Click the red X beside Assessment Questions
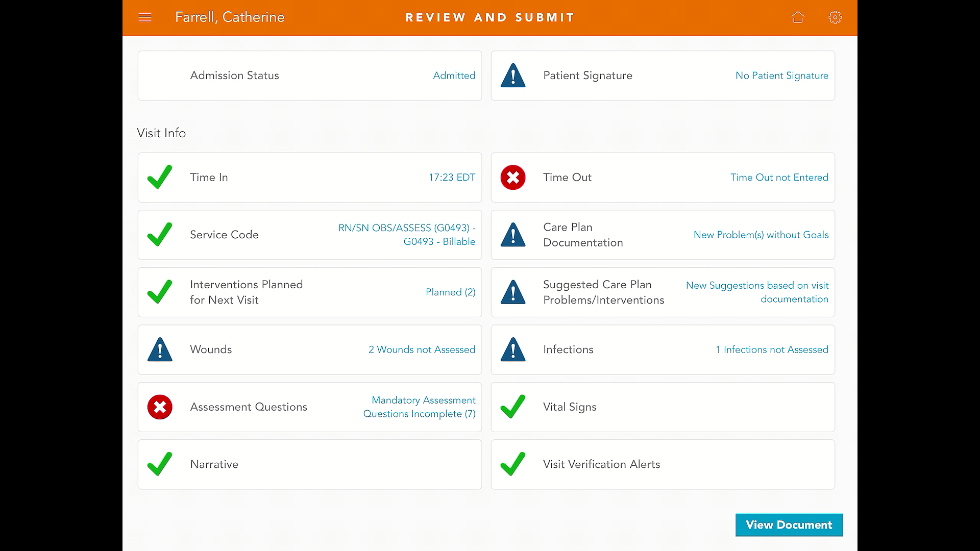980x551 pixels. pyautogui.click(x=160, y=407)
